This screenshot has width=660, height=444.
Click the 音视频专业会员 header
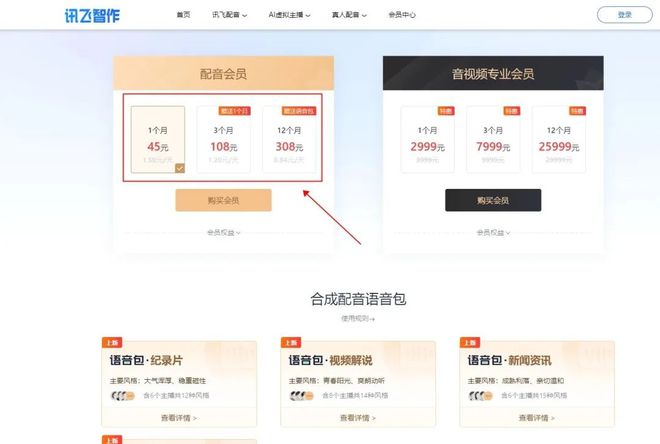pos(493,74)
